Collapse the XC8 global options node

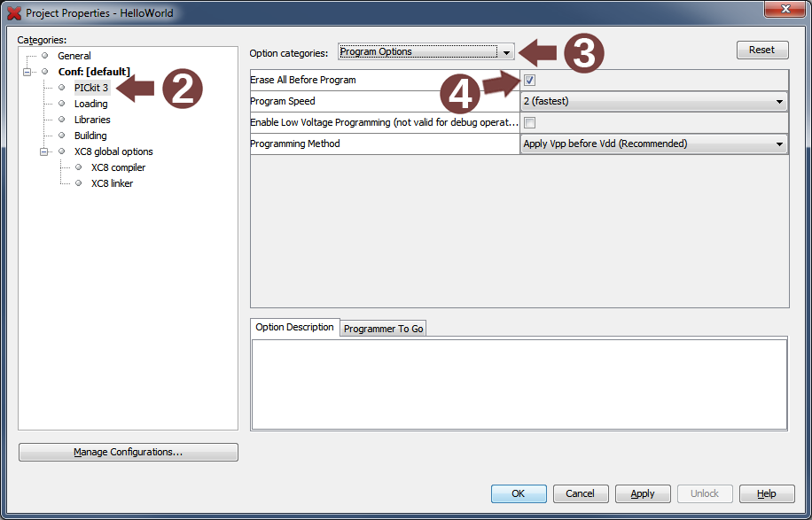[x=44, y=151]
